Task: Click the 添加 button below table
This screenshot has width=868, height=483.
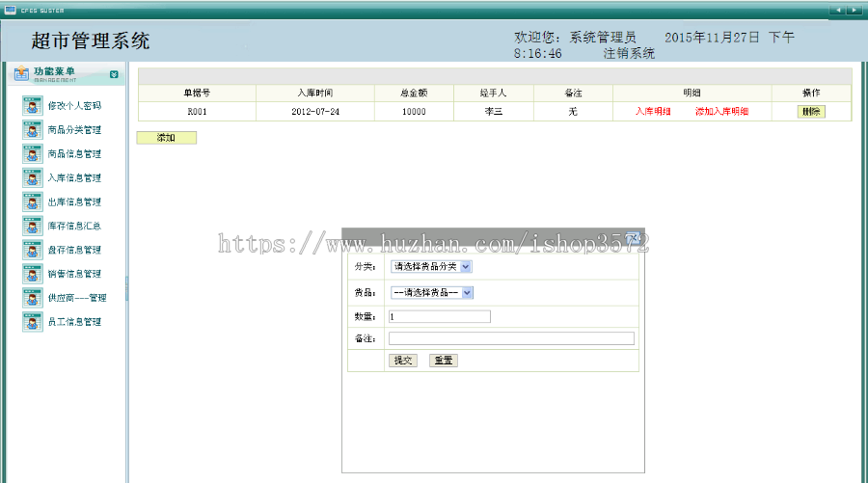Action: pos(167,138)
